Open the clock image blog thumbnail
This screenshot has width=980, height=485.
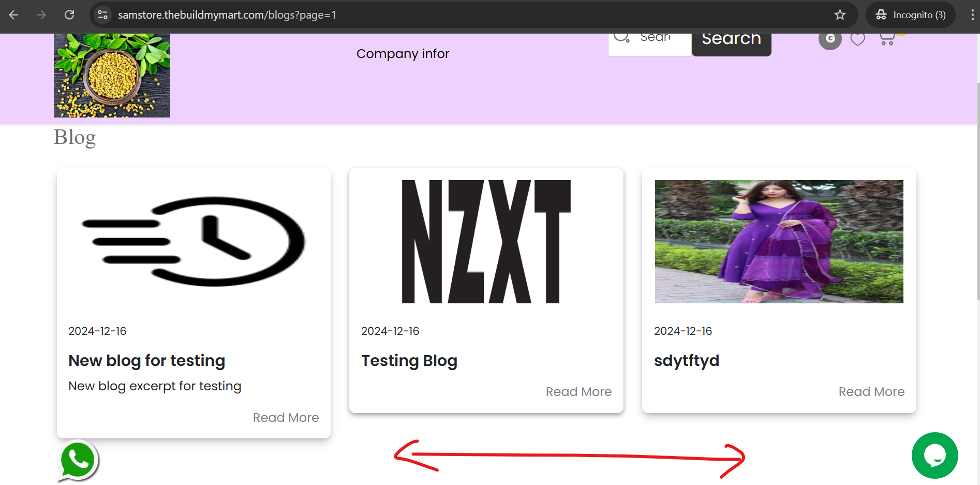194,242
